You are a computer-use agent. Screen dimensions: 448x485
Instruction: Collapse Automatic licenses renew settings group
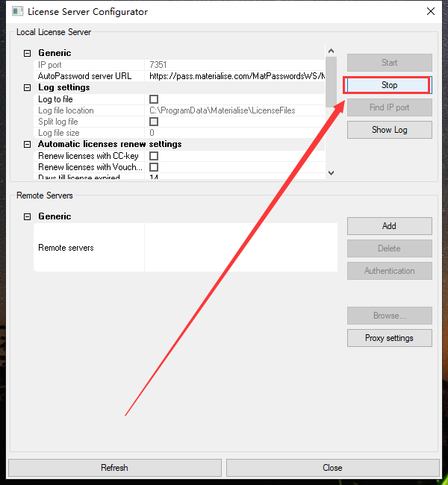(x=28, y=144)
